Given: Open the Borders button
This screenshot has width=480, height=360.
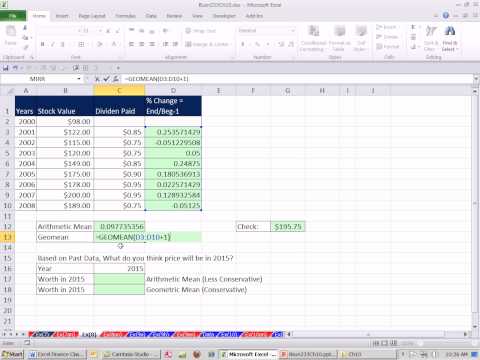Looking at the screenshot, I should [81, 44].
